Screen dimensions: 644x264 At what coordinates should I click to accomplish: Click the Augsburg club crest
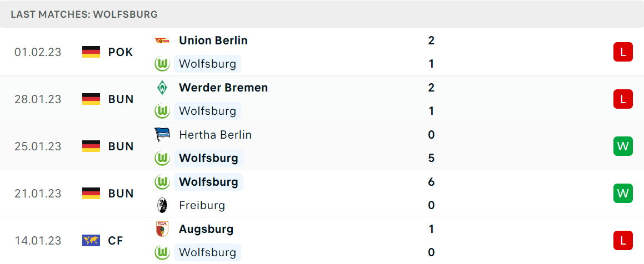click(162, 229)
